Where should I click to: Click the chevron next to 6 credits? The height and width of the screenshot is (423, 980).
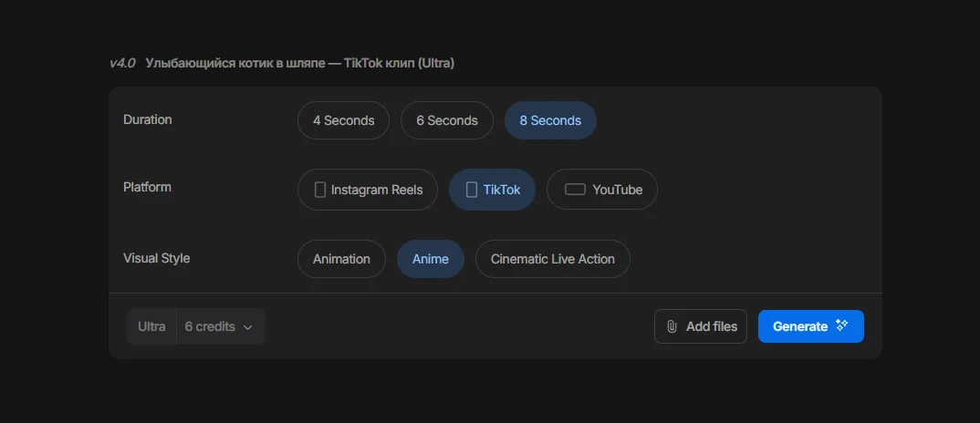(247, 327)
